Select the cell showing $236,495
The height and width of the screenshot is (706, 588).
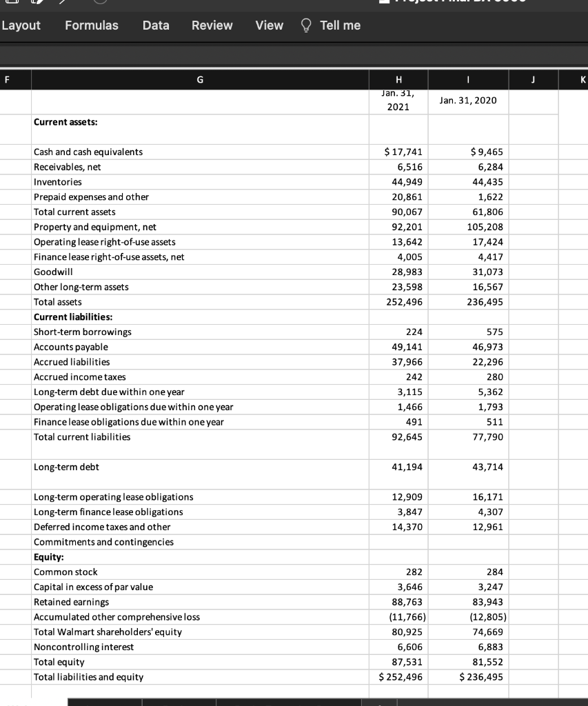tap(468, 677)
